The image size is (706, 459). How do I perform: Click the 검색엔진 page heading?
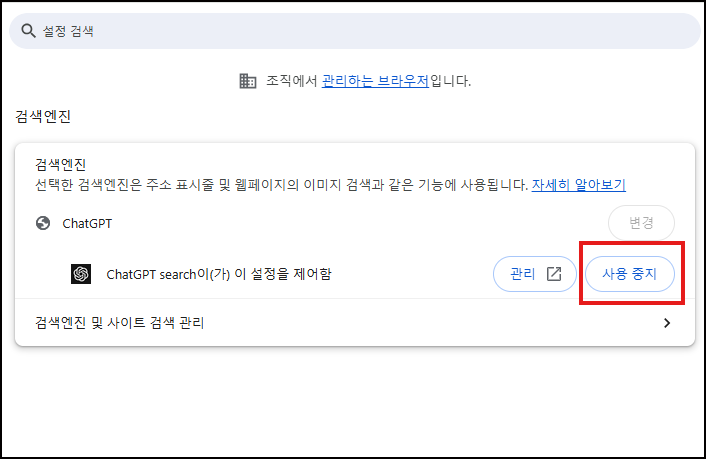(x=43, y=117)
